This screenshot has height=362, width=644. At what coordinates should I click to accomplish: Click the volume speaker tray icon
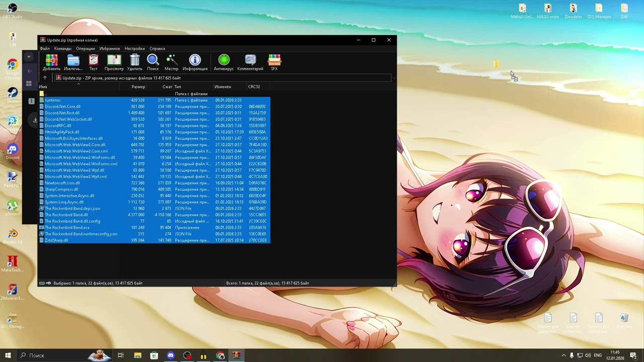pyautogui.click(x=588, y=355)
